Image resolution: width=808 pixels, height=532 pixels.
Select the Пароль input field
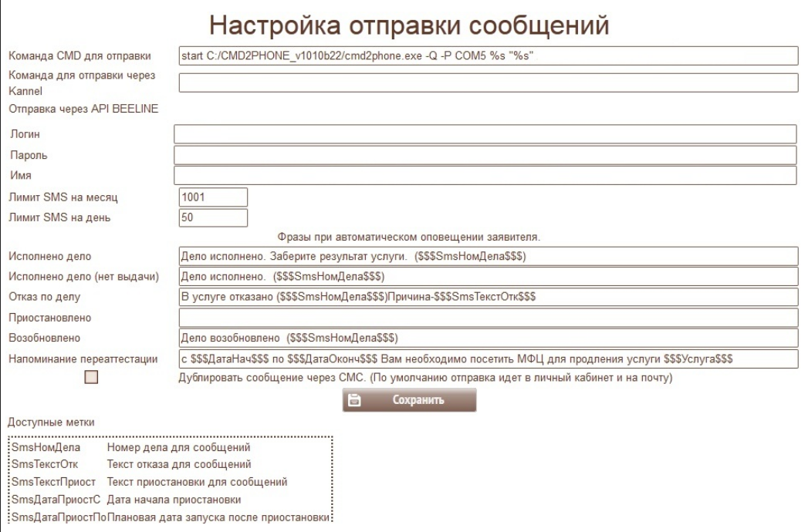(485, 155)
